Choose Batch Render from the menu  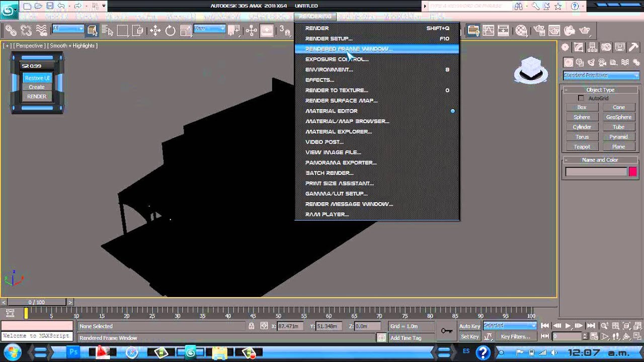(377, 173)
